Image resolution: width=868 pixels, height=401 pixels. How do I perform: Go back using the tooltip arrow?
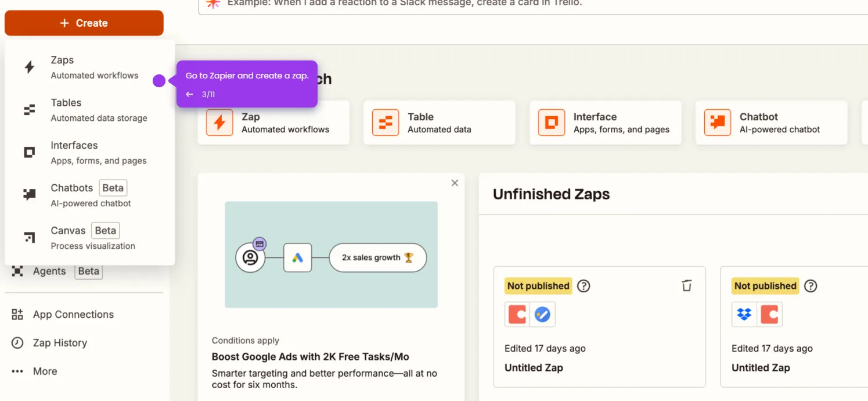pos(189,94)
